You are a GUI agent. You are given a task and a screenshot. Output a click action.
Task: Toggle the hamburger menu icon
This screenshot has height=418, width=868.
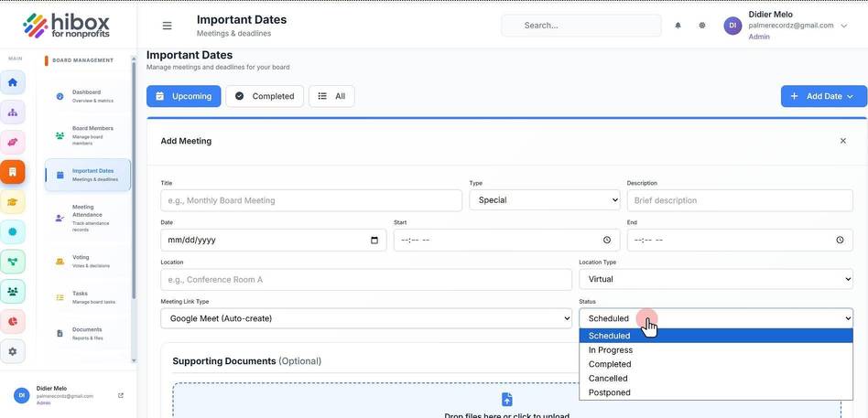click(x=168, y=26)
